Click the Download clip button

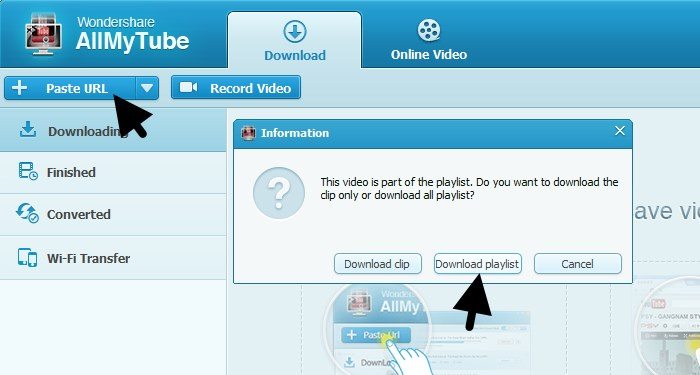(378, 264)
